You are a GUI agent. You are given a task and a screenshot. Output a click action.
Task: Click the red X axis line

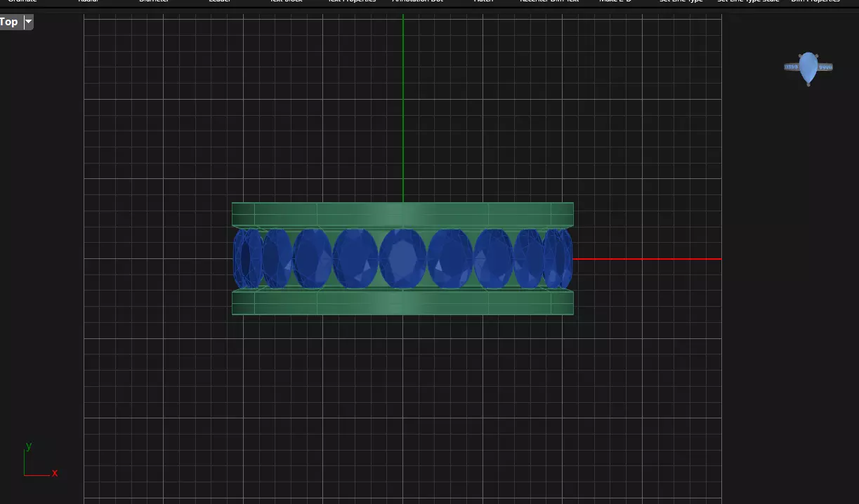coord(647,259)
